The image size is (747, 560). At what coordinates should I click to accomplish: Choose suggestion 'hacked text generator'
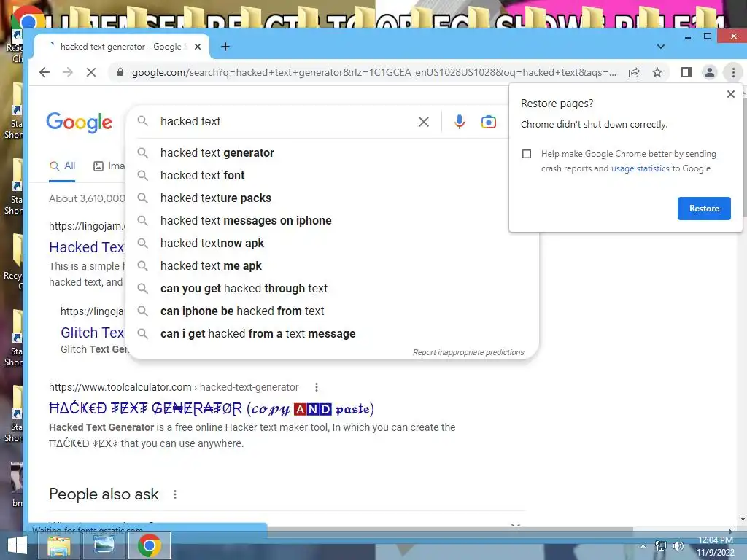click(x=333, y=153)
